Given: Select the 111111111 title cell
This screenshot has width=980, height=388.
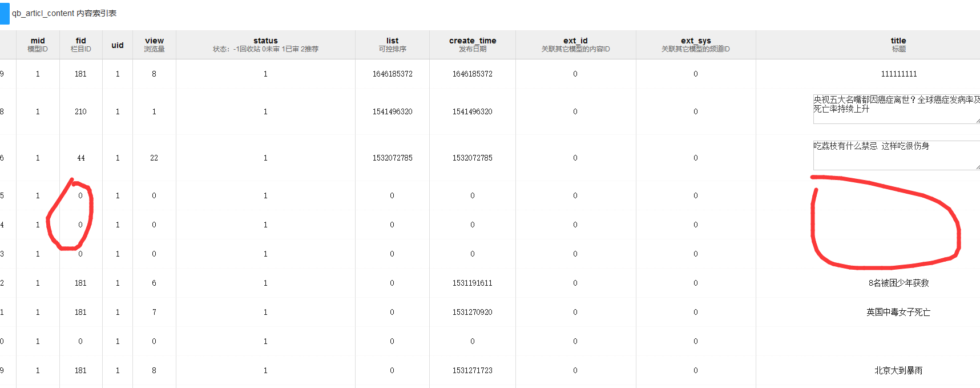Looking at the screenshot, I should pyautogui.click(x=898, y=74).
